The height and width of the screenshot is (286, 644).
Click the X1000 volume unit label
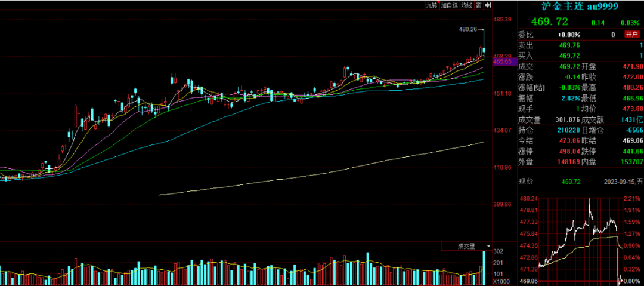(501, 282)
